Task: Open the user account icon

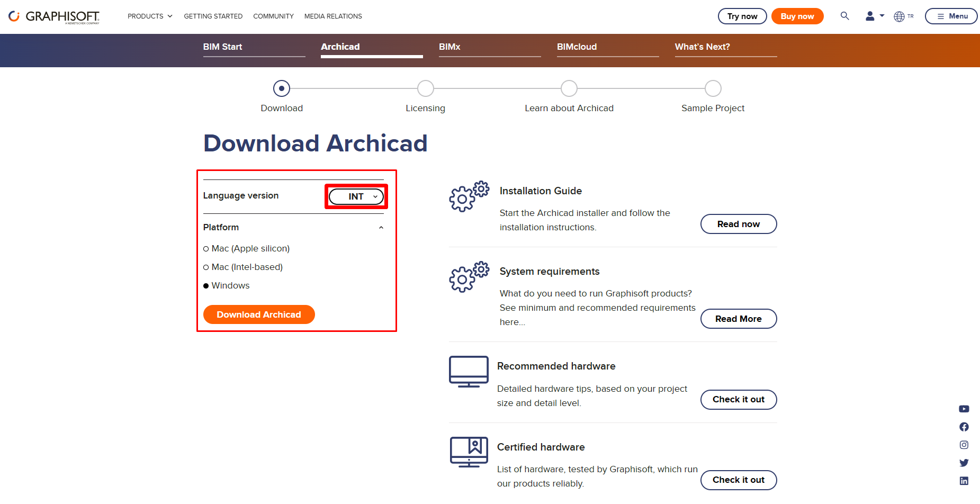Action: (870, 16)
